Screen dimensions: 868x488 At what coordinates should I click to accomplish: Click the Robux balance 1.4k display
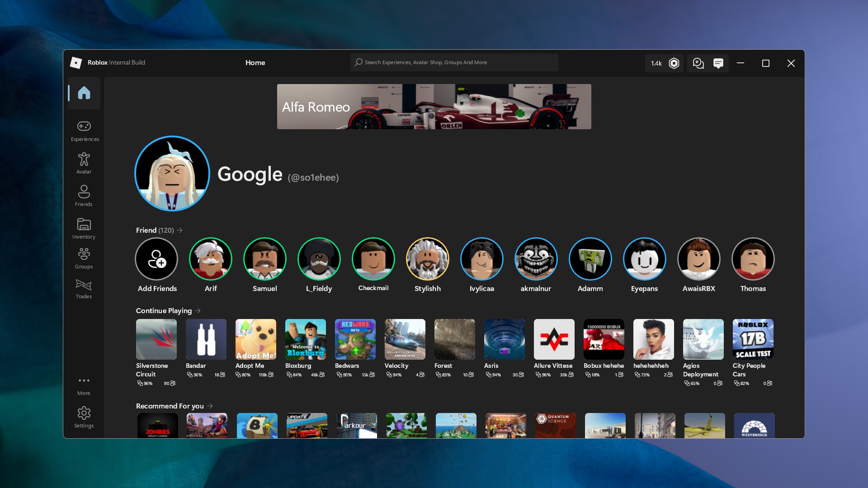point(664,62)
